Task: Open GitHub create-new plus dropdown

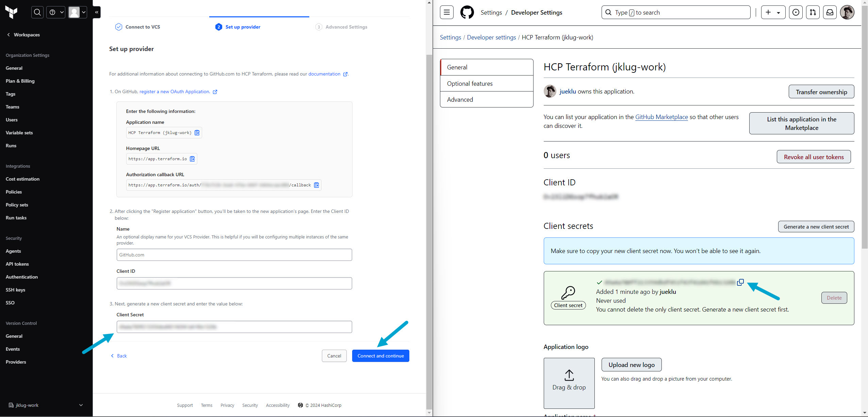Action: coord(773,12)
